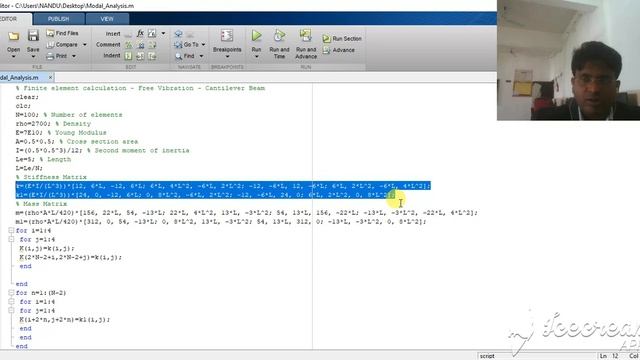Expand the Go To dropdown arrow
Screen dimensions: 640x360
tap(203, 44)
